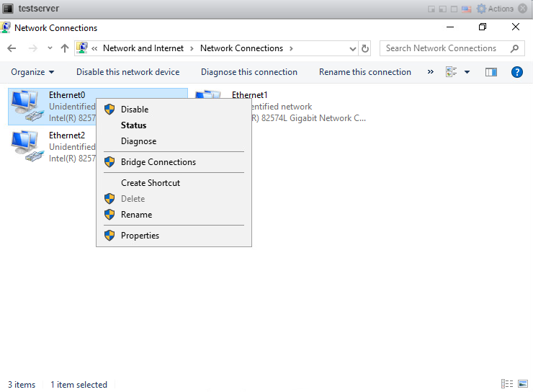533x392 pixels.
Task: Open the blue Help question mark
Action: (x=516, y=72)
